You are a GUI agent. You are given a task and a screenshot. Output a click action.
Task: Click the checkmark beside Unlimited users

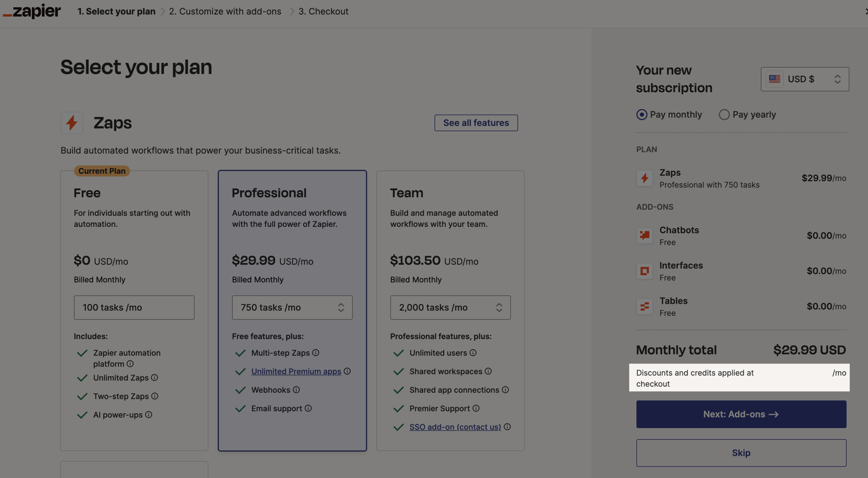(x=398, y=353)
